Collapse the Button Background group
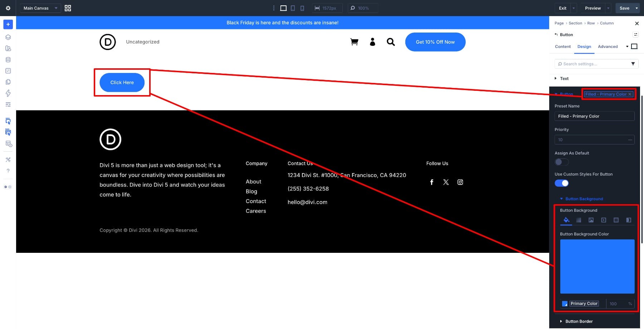644x329 pixels. (x=581, y=199)
